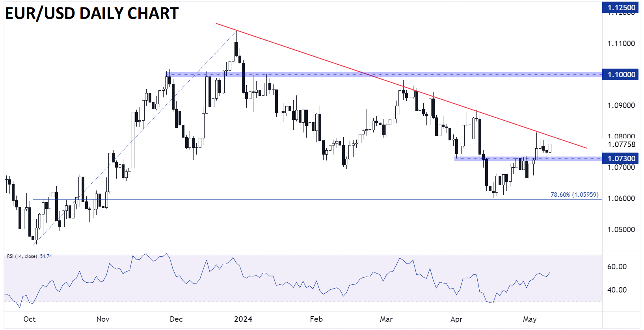Image resolution: width=644 pixels, height=330 pixels.
Task: Click the RSI 40.00 axis label
Action: pyautogui.click(x=617, y=290)
